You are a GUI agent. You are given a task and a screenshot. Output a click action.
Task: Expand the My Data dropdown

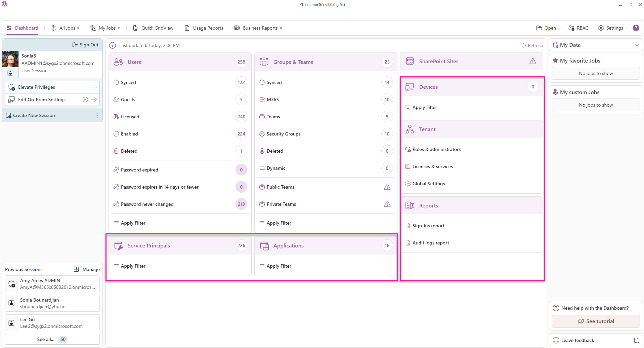pos(637,45)
